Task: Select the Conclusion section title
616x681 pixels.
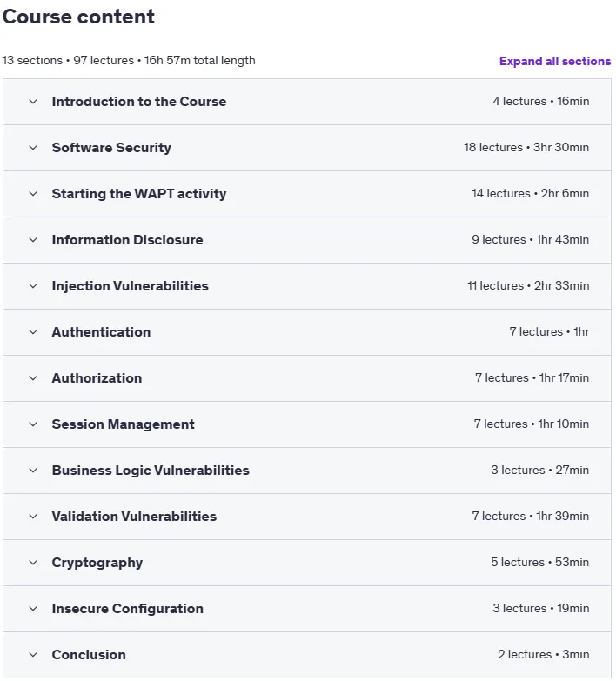Action: 89,655
